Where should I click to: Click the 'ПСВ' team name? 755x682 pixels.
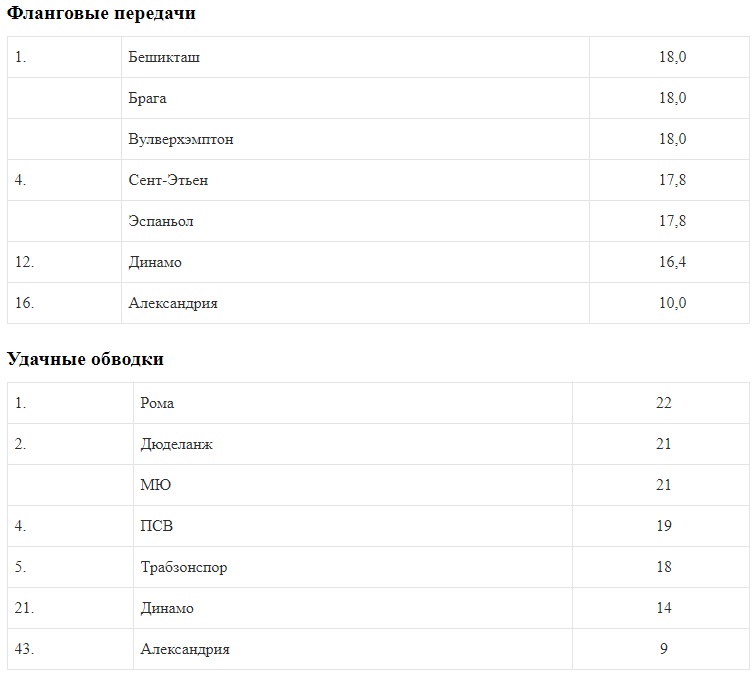tap(158, 526)
